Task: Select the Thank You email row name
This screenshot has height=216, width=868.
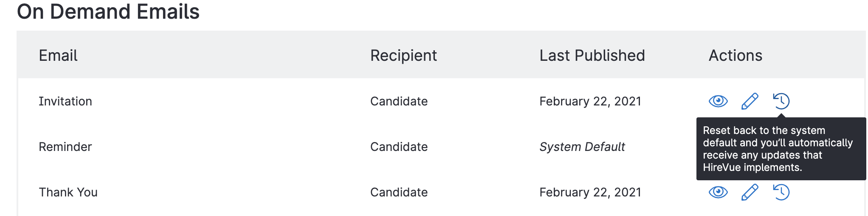Action: pos(68,192)
